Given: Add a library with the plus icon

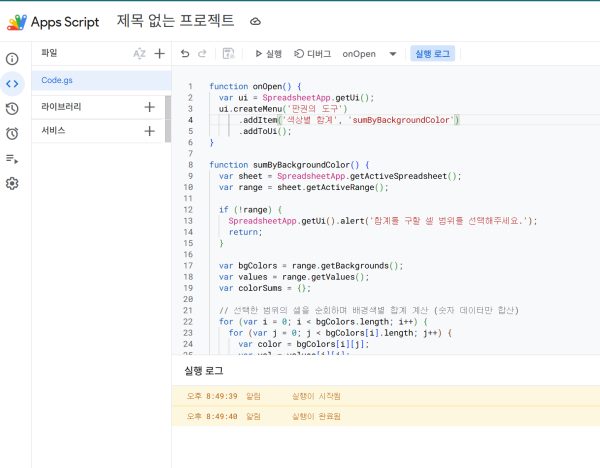Looking at the screenshot, I should click(150, 107).
